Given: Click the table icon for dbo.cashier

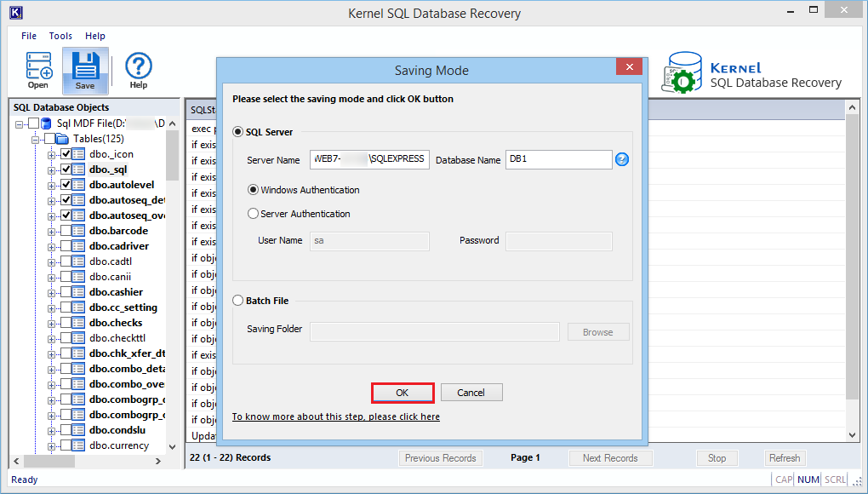Looking at the screenshot, I should 78,292.
